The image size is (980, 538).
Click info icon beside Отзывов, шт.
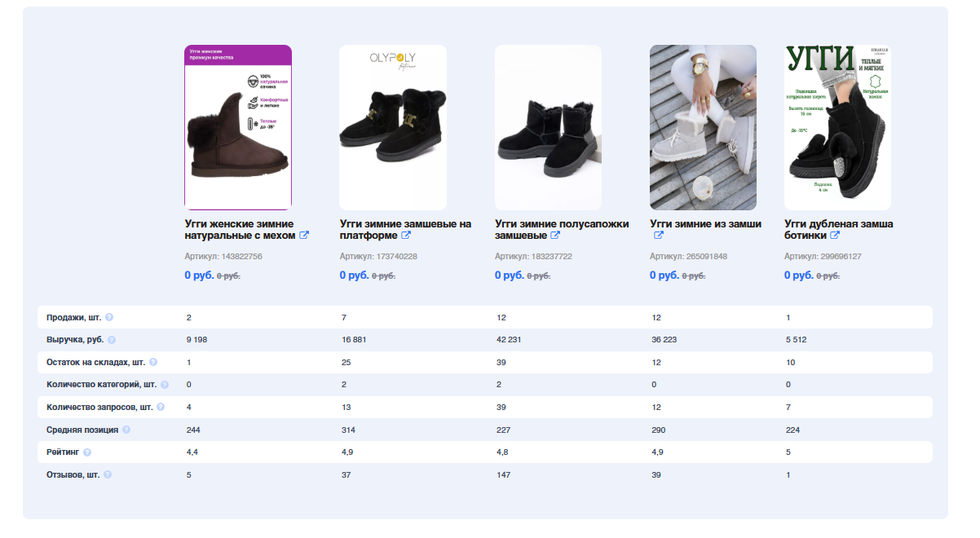pyautogui.click(x=108, y=474)
